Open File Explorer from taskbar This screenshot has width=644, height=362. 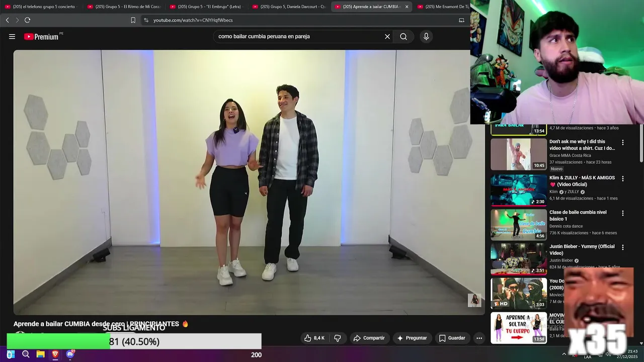coord(41,354)
